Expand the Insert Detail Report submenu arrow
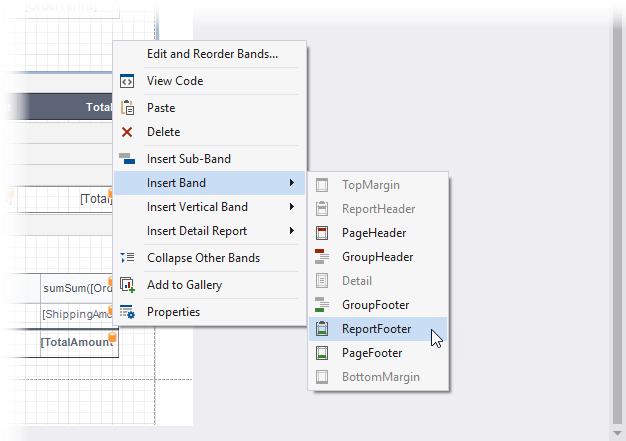 pos(292,231)
